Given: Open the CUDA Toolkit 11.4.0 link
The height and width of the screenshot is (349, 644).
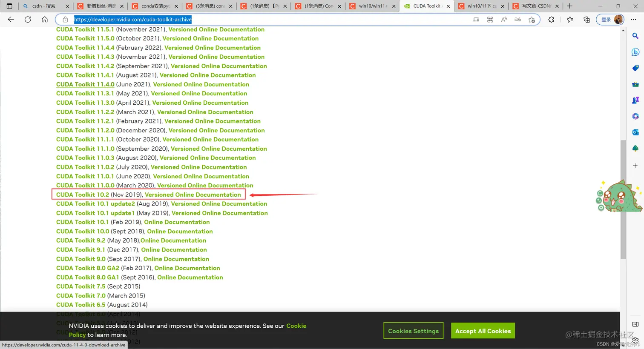Looking at the screenshot, I should click(85, 84).
